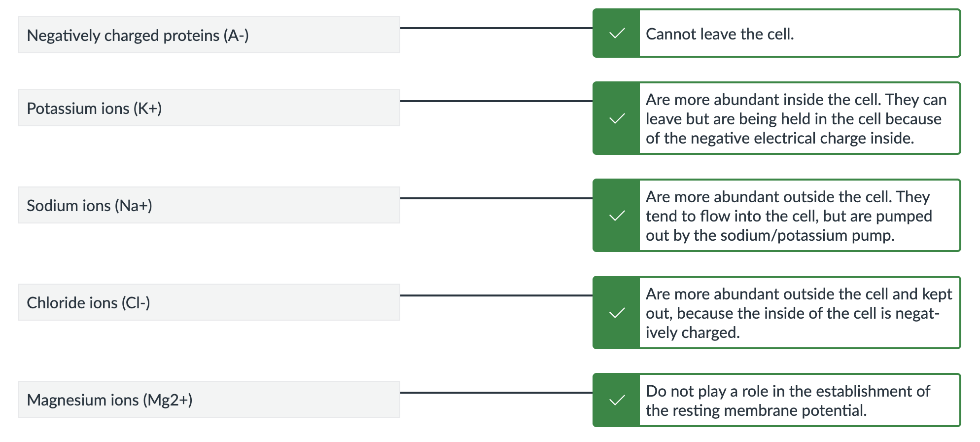Click the "pumped out by the sodium/potassium pump" answer text
This screenshot has width=980, height=442.
coord(789,216)
